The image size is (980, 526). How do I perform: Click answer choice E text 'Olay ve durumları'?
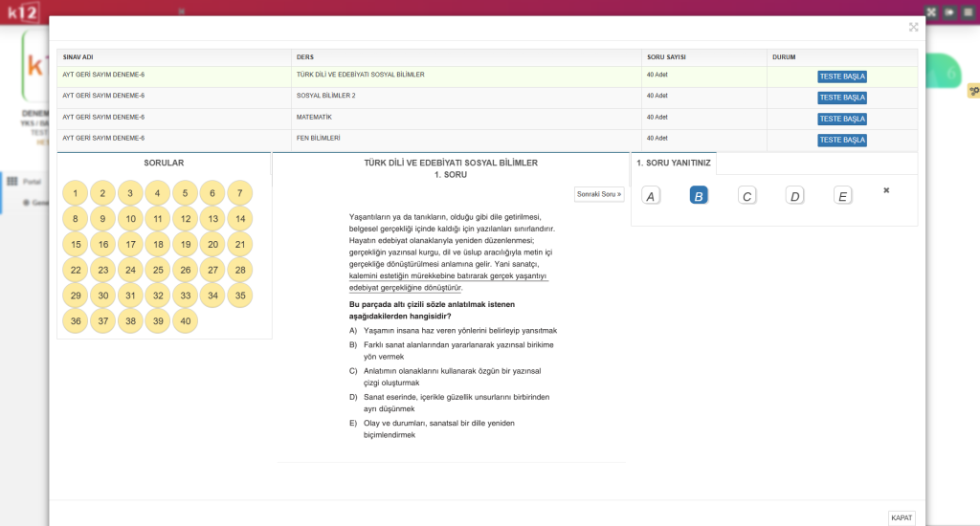[438, 428]
